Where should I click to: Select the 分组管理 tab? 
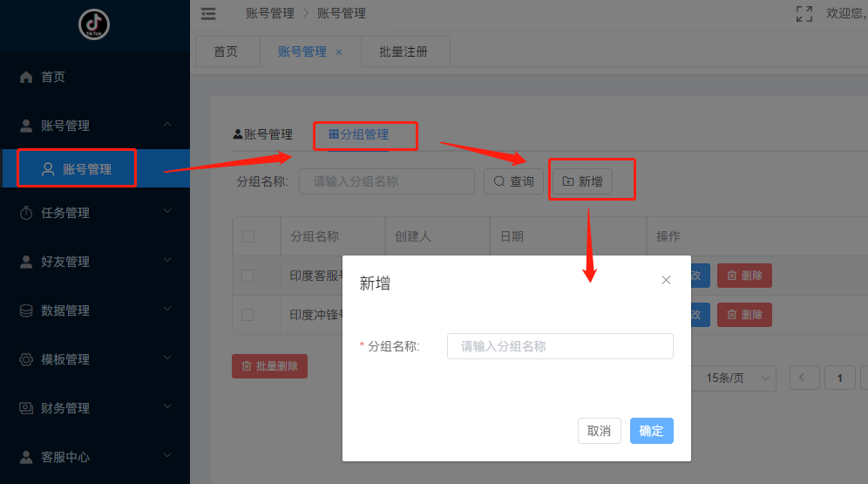pos(358,134)
